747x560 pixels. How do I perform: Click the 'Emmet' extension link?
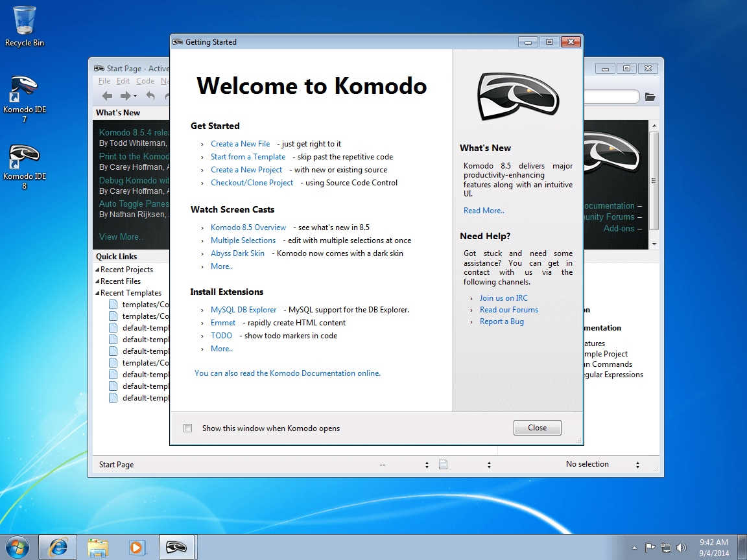point(223,322)
